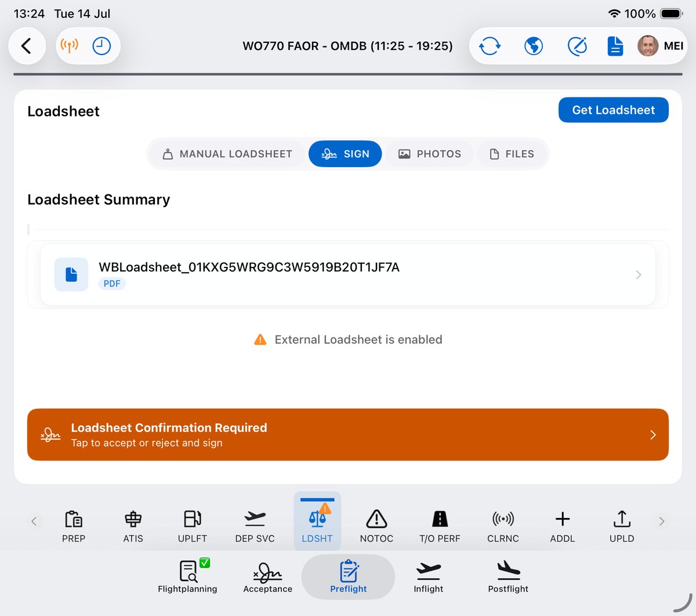The image size is (696, 616).
Task: Tap Loadsheet Confirmation Required banner
Action: tap(348, 434)
